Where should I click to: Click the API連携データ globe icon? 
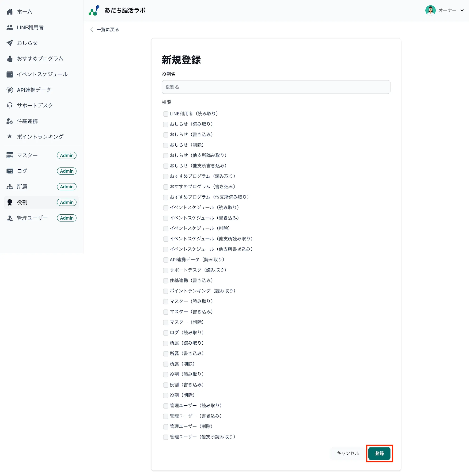[10, 90]
